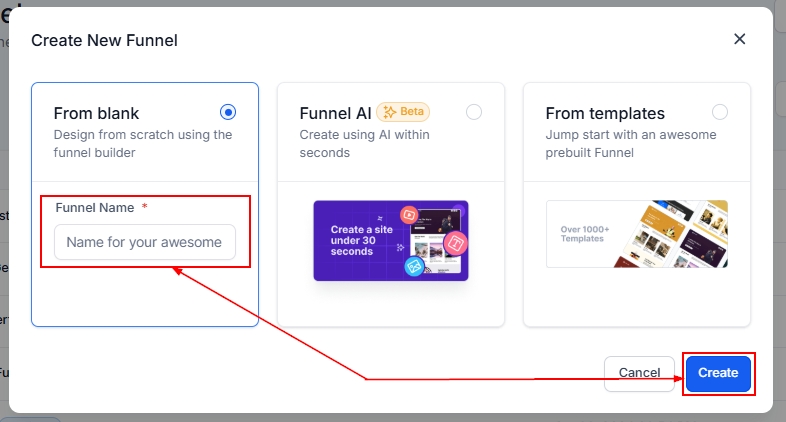786x422 pixels.
Task: Click the Cancel button
Action: click(639, 373)
